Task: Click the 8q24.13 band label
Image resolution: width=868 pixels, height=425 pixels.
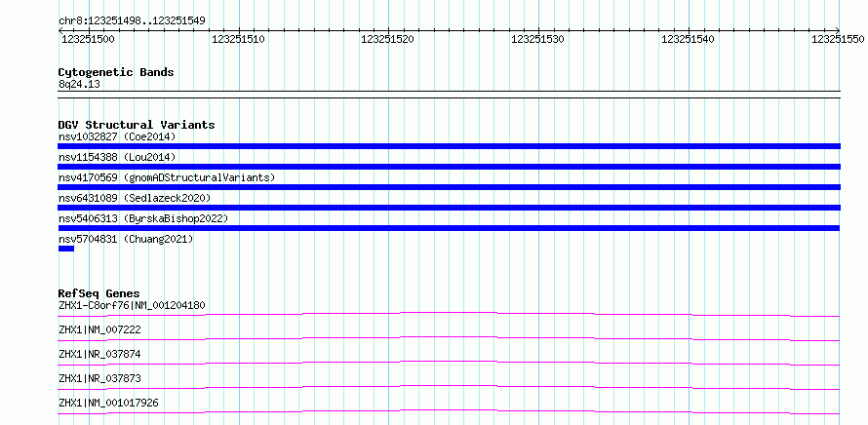Action: [79, 85]
